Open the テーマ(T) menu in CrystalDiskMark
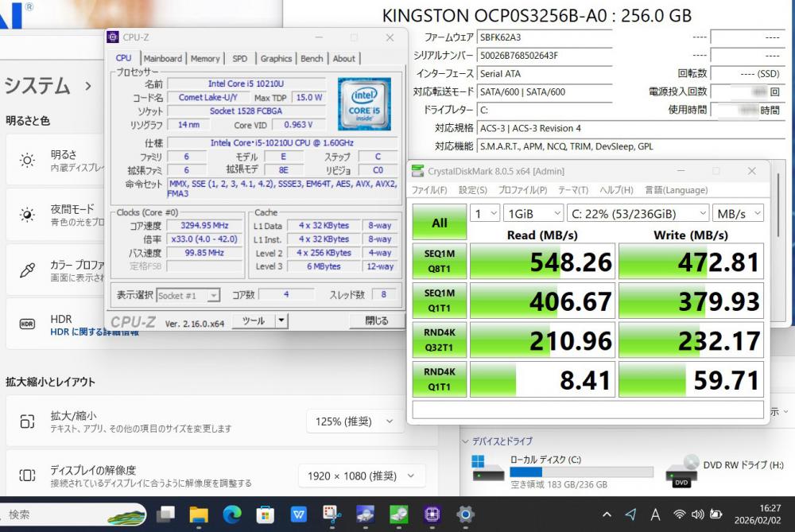Image resolution: width=795 pixels, height=532 pixels. coord(573,190)
